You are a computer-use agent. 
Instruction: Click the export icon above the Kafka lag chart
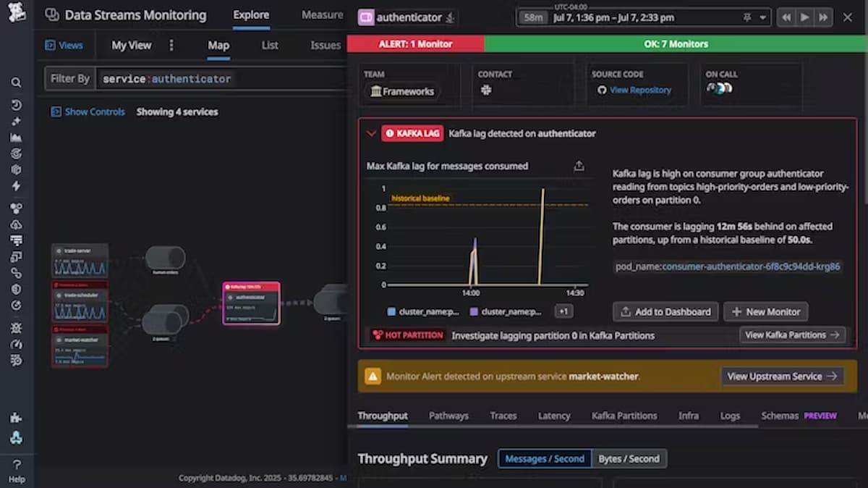(579, 166)
